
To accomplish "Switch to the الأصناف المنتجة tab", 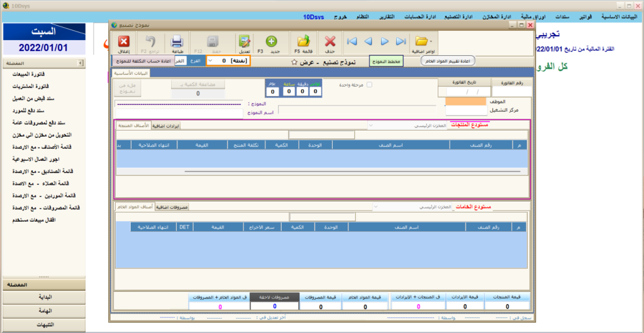I will click(x=133, y=126).
